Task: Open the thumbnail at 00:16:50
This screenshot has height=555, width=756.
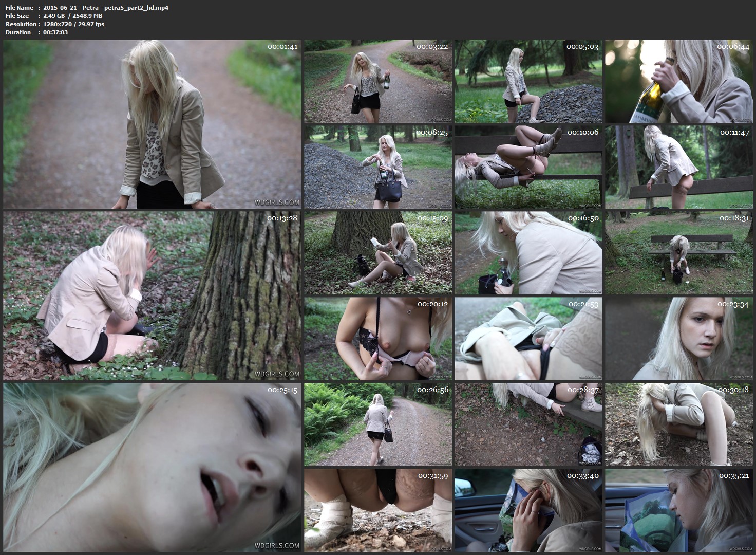Action: [528, 253]
